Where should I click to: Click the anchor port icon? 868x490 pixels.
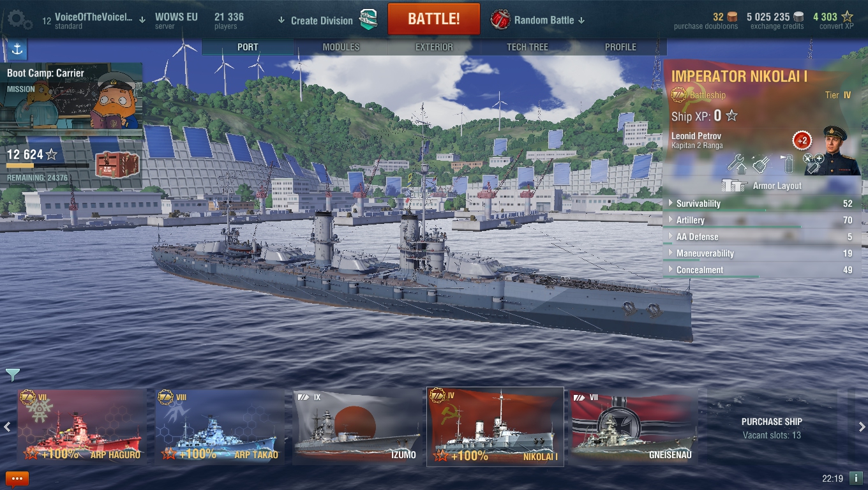tap(17, 50)
